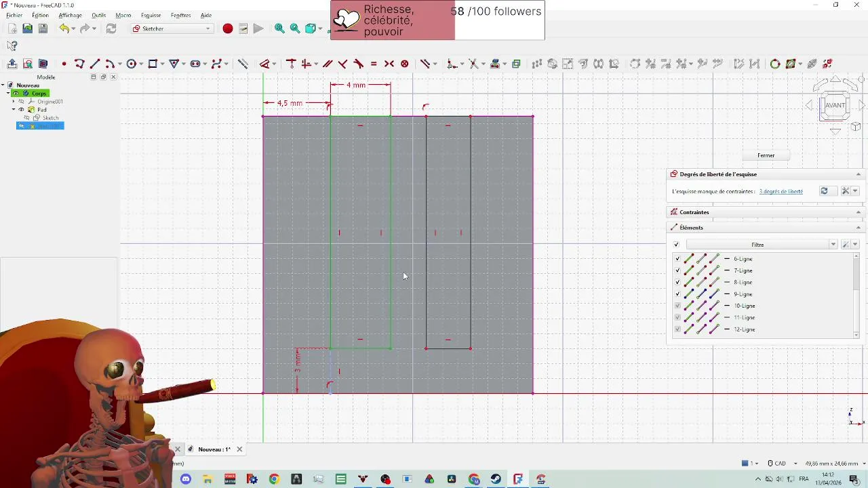Image resolution: width=868 pixels, height=488 pixels.
Task: Click the AVANT face of navigation cube
Action: pos(835,105)
